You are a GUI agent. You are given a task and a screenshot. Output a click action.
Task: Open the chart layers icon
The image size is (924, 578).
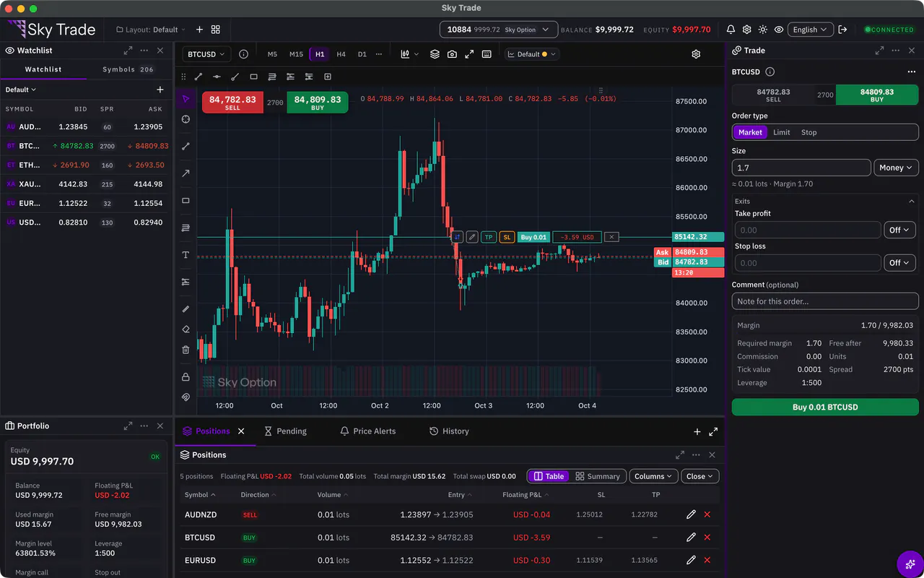435,54
